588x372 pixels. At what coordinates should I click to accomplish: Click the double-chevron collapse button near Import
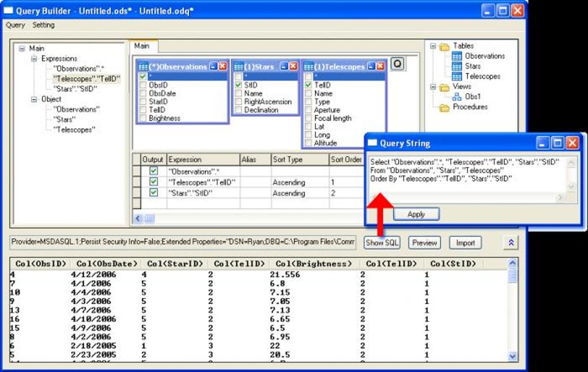click(x=511, y=243)
